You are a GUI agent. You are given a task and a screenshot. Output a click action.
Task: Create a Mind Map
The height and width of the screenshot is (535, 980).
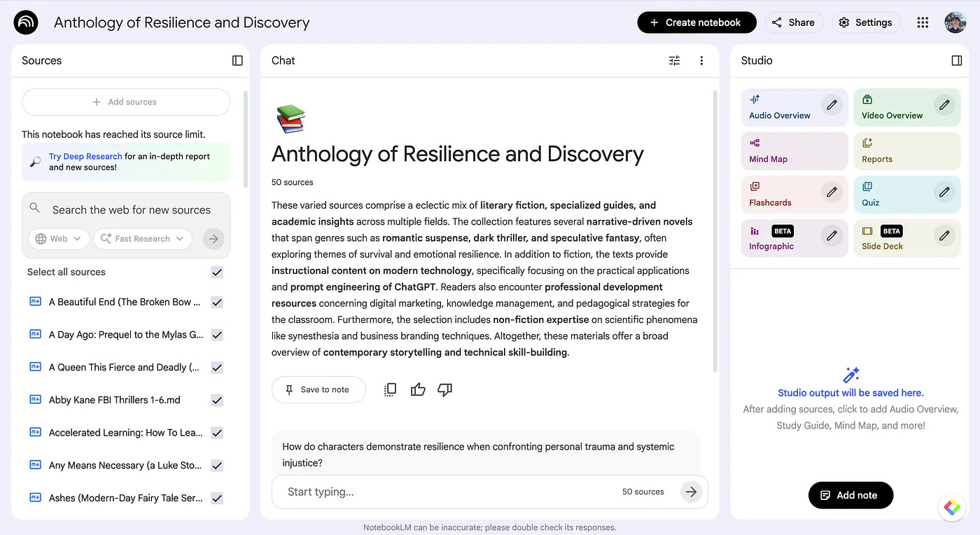794,151
